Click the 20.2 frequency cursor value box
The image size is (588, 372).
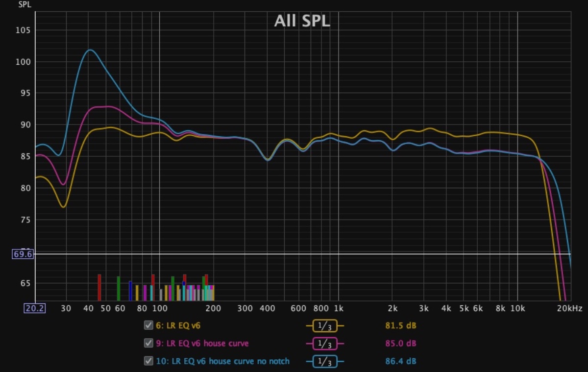pos(35,308)
